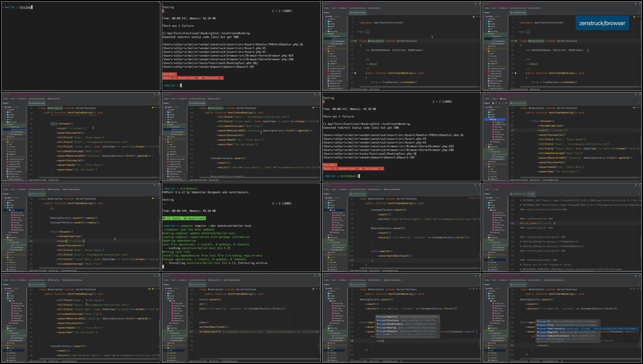The image size is (643, 364).
Task: Click composer.json file icon in zenstruck/browser frame
Action: point(489,71)
